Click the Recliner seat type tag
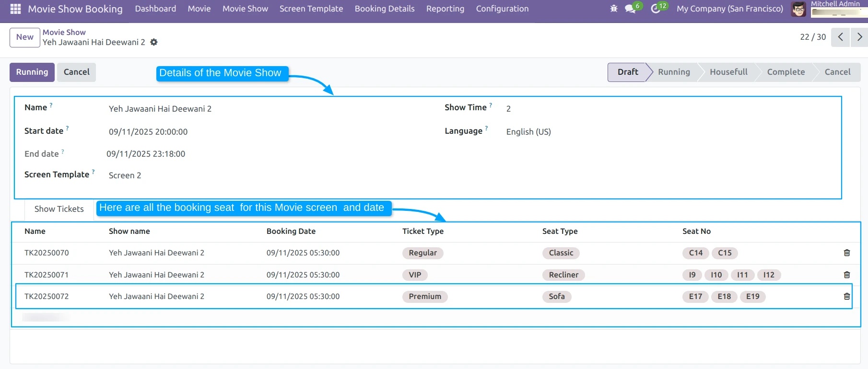The width and height of the screenshot is (868, 369). pyautogui.click(x=563, y=275)
